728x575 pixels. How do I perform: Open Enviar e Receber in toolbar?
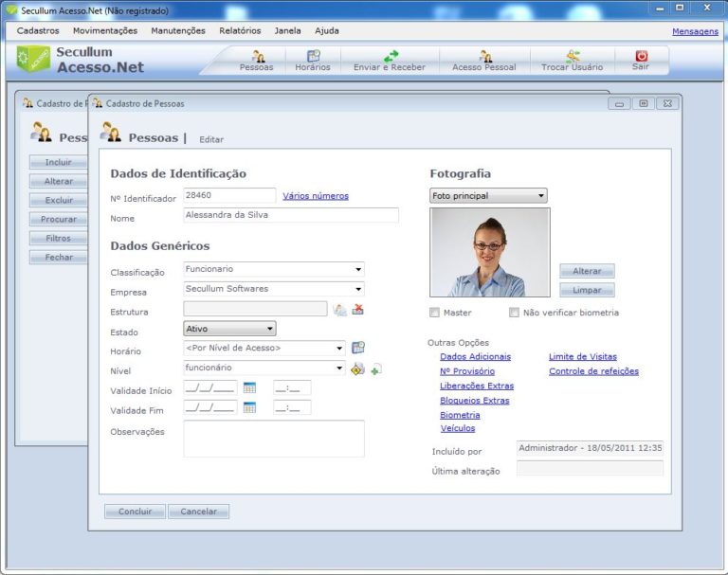(x=391, y=60)
